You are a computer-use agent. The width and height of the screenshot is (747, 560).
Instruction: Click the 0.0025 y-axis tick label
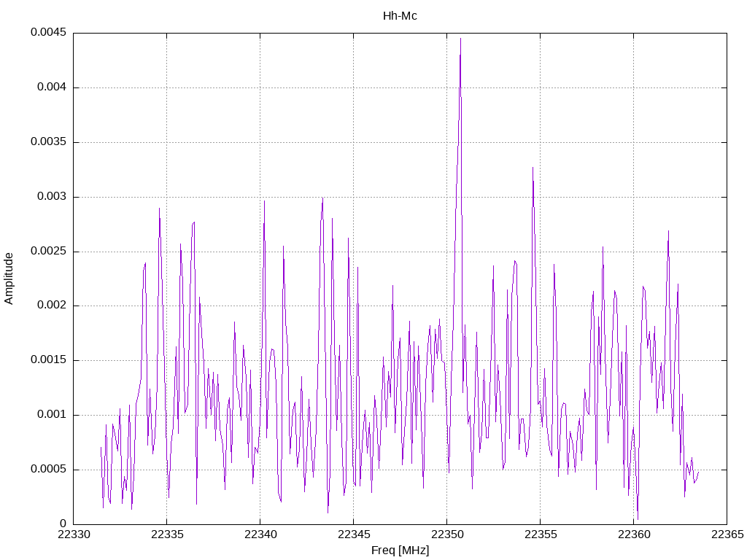48,252
